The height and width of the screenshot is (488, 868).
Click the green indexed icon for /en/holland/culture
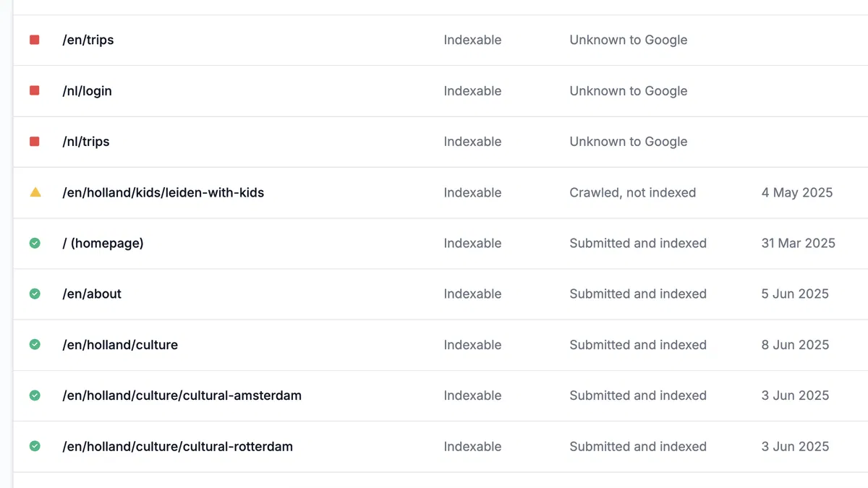(35, 345)
